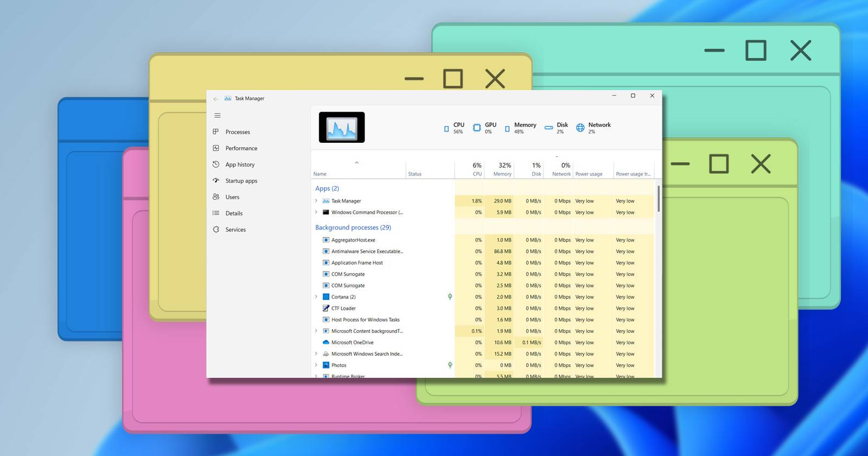868x456 pixels.
Task: Click the Photos process icon
Action: tap(326, 365)
